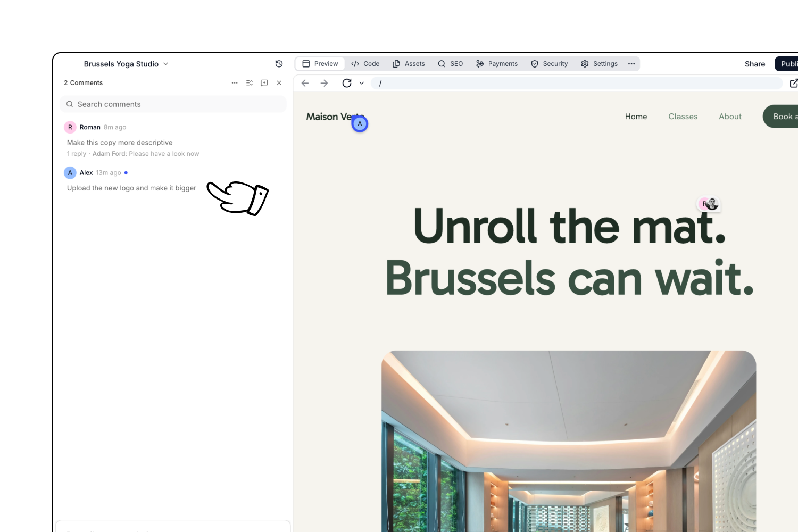Open the version history clock icon
Image resolution: width=798 pixels, height=532 pixels.
[279, 64]
